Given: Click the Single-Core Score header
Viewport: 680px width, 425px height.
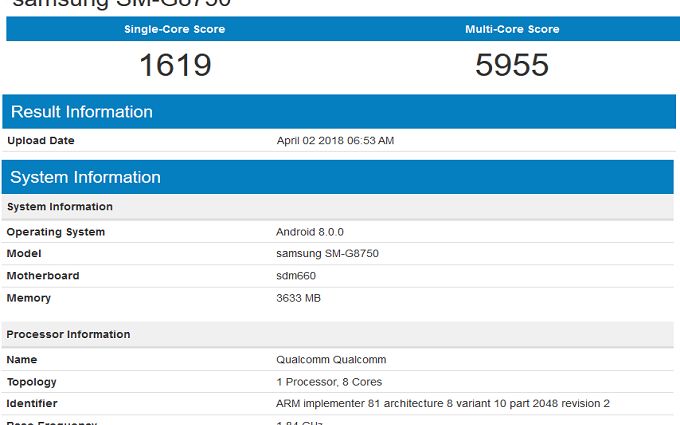Looking at the screenshot, I should (x=174, y=29).
